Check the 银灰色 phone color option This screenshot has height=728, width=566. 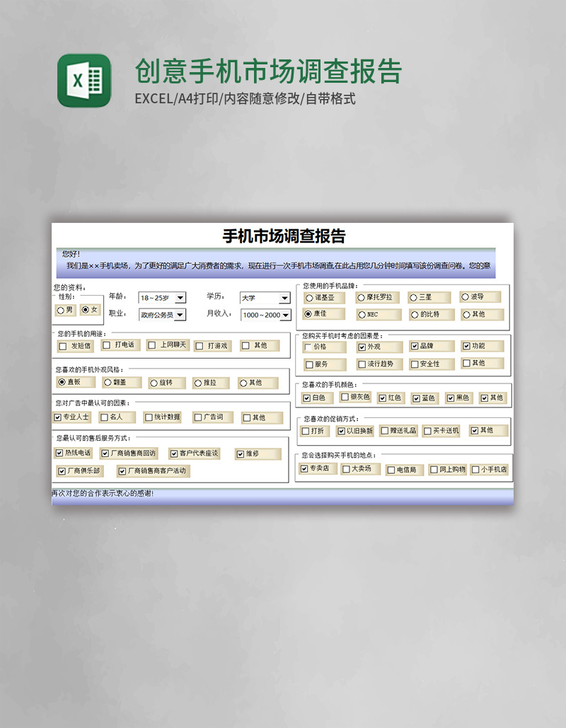pos(344,398)
